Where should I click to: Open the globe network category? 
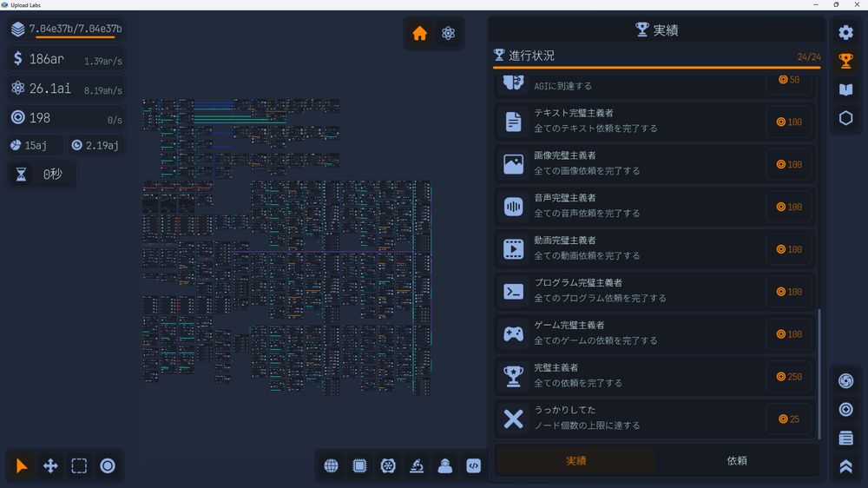click(331, 465)
